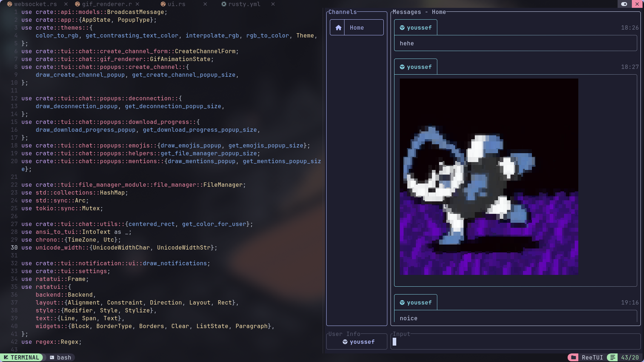The width and height of the screenshot is (644, 362).
Task: Close the ui.rs tab
Action: point(205,4)
